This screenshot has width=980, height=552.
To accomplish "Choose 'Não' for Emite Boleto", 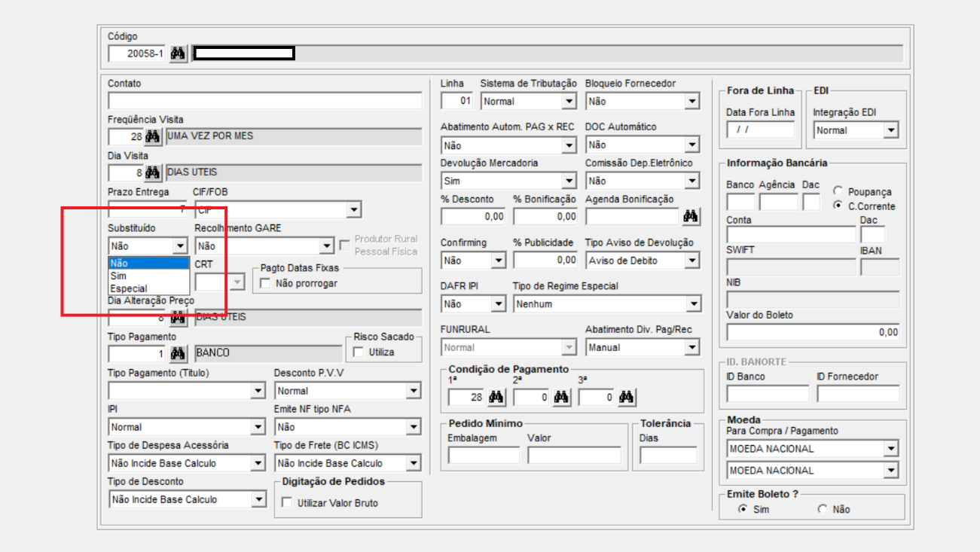I will tap(823, 509).
